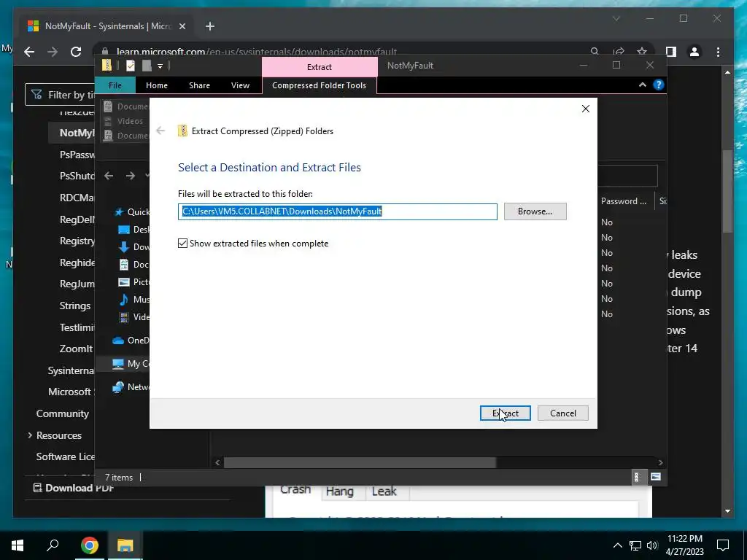Switch to the Home ribbon tab
The image size is (747, 560).
point(157,85)
